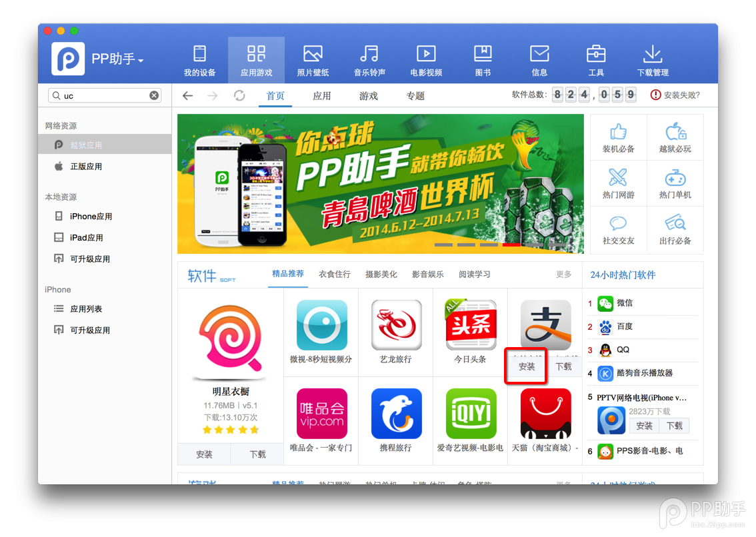Open the 我的设备 device section
The width and height of the screenshot is (756, 537).
click(x=199, y=61)
